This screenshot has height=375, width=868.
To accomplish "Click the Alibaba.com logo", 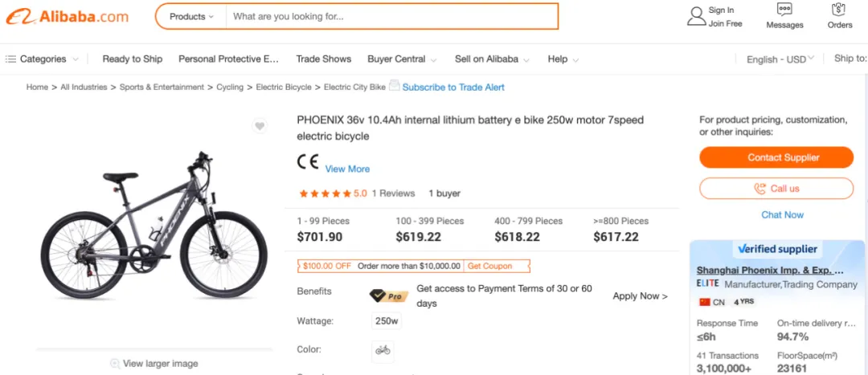I will point(67,17).
